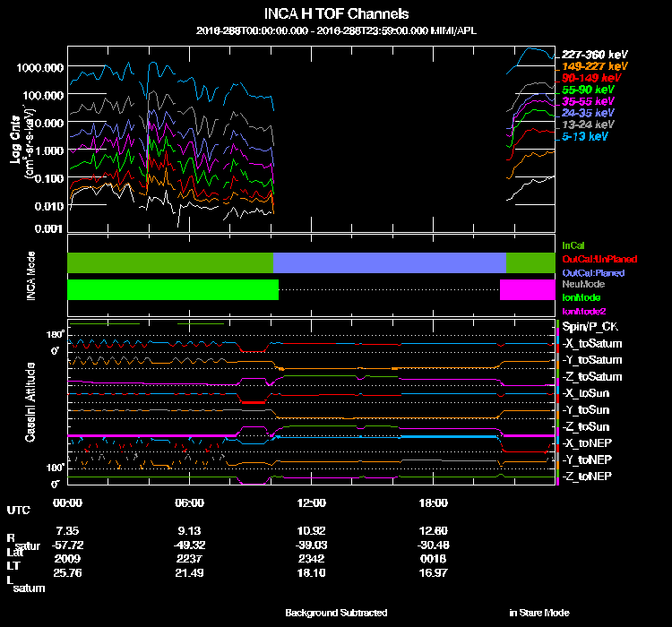672x627 pixels.
Task: Click the plot title 'INCA H TOF Channels'
Action: point(336,13)
